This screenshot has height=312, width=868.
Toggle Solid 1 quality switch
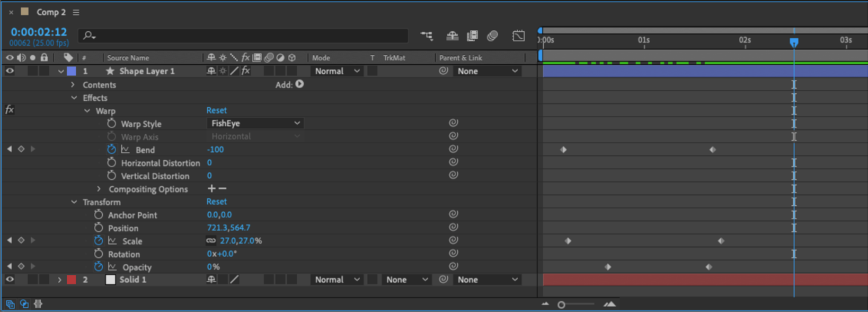pyautogui.click(x=234, y=279)
